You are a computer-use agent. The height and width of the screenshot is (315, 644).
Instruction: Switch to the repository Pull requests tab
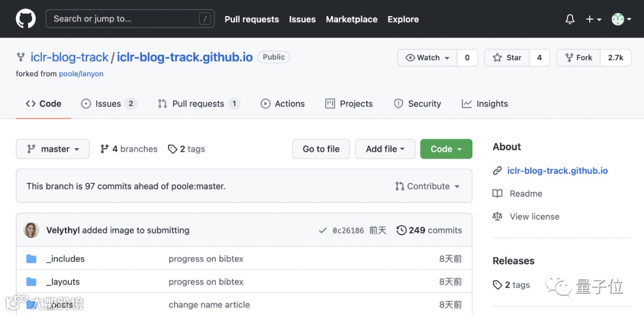click(x=199, y=104)
